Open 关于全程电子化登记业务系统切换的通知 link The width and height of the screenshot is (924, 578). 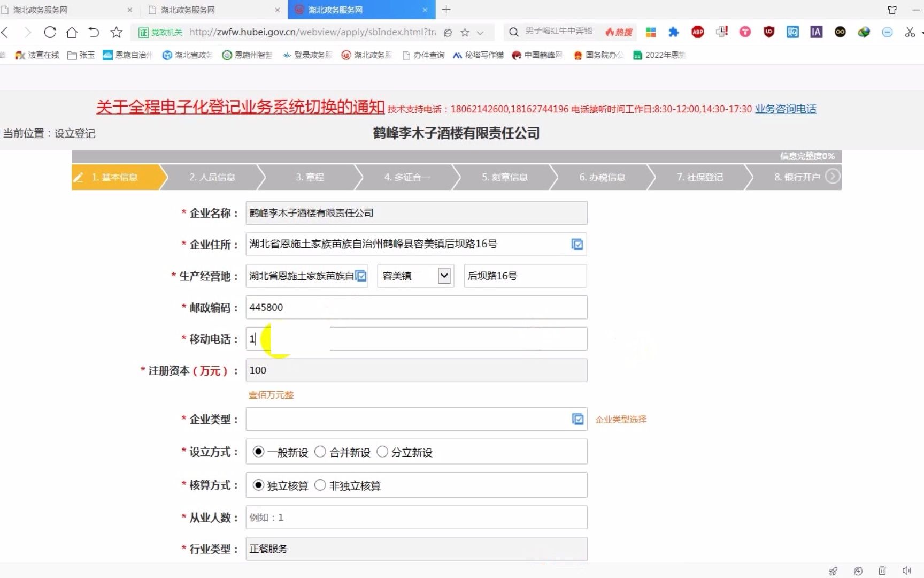[241, 107]
